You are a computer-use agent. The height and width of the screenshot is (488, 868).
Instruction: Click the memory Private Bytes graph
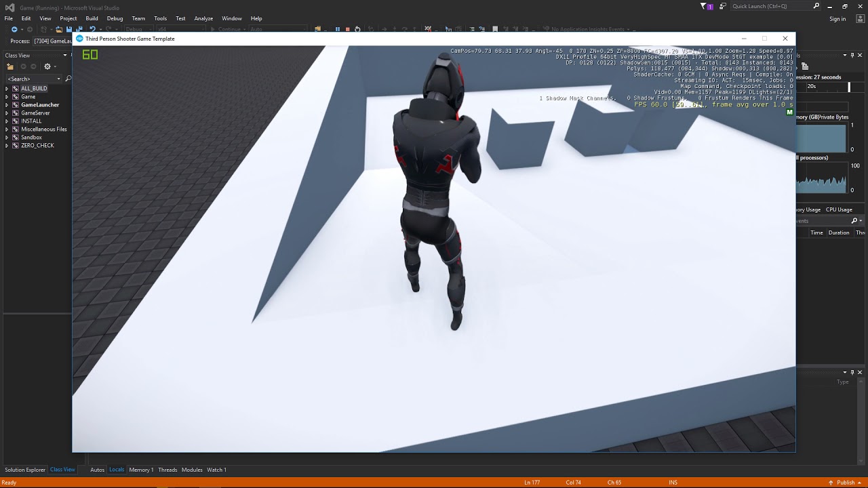[821, 138]
